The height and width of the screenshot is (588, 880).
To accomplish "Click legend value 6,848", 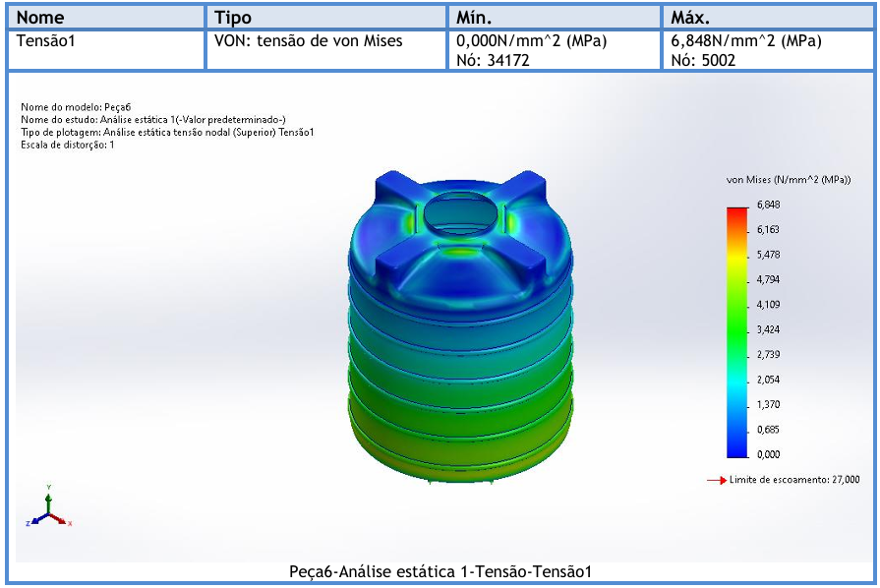I will [x=768, y=205].
